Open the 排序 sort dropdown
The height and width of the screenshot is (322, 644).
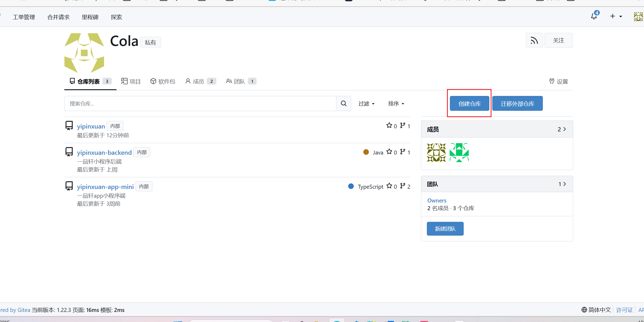point(396,104)
